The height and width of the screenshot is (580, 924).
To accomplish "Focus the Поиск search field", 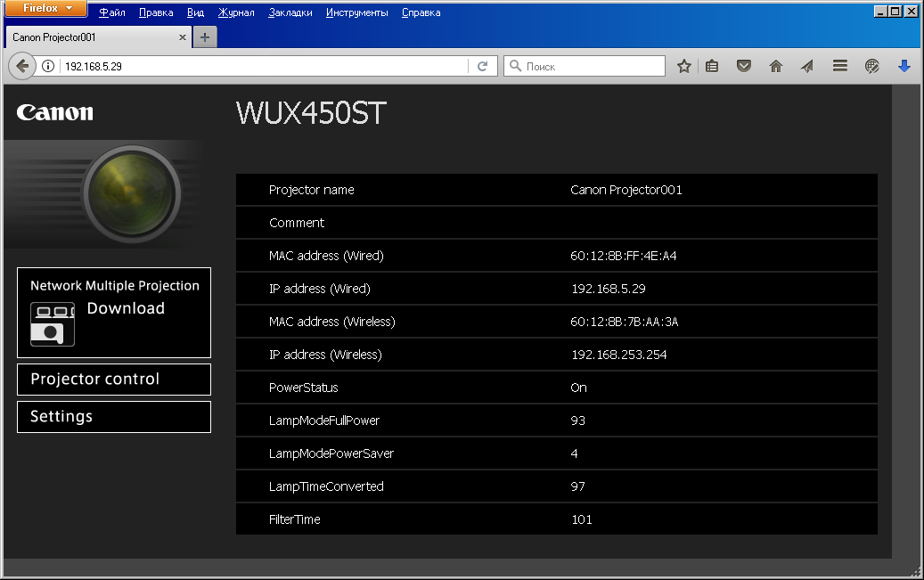I will (x=585, y=66).
